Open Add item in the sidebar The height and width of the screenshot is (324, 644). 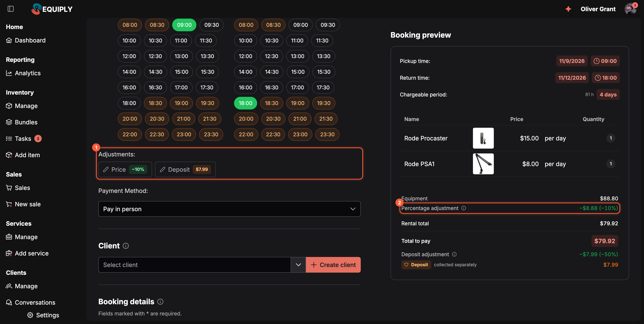click(x=23, y=155)
